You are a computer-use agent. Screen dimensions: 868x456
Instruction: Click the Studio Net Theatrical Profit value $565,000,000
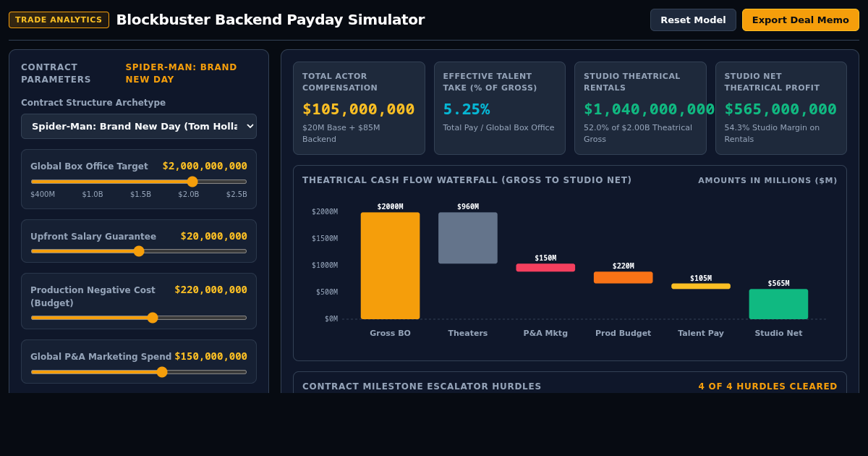(x=780, y=109)
